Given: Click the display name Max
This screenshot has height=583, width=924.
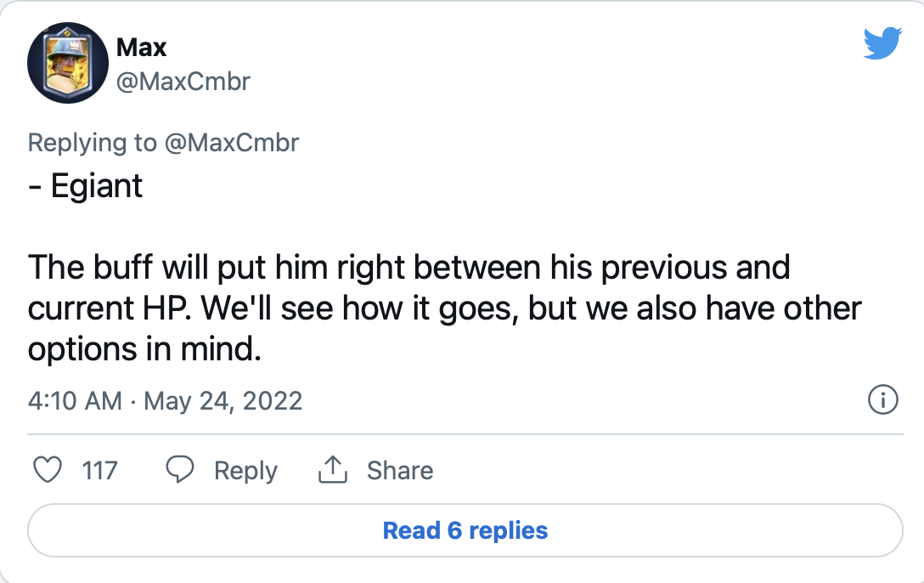Looking at the screenshot, I should coord(142,47).
